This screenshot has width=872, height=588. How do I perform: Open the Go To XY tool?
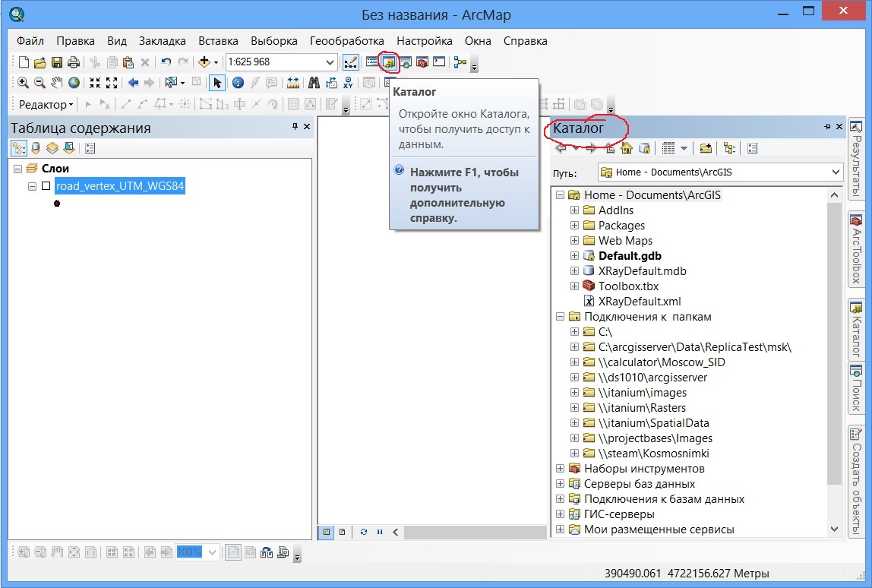348,83
